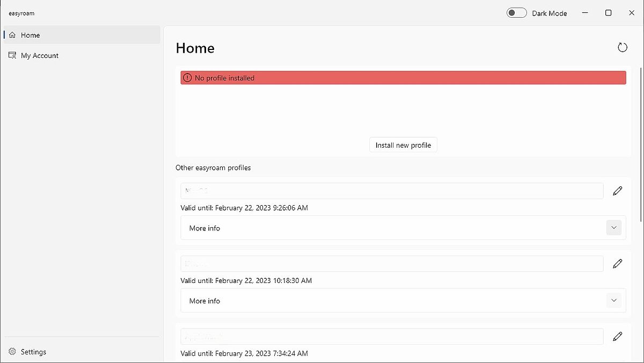Viewport: 644px width, 363px height.
Task: Turn on the Dark Mode switch
Action: click(x=516, y=13)
